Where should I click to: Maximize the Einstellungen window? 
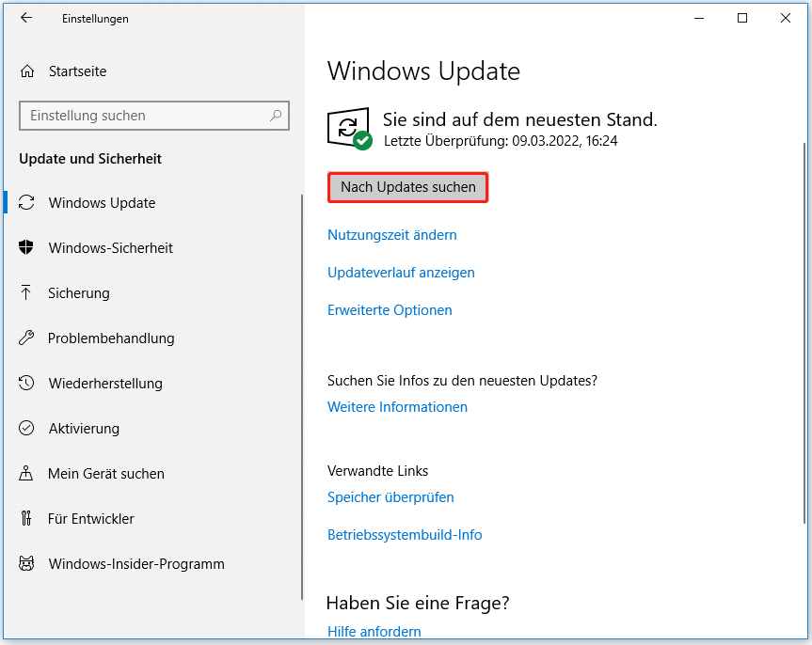click(742, 18)
